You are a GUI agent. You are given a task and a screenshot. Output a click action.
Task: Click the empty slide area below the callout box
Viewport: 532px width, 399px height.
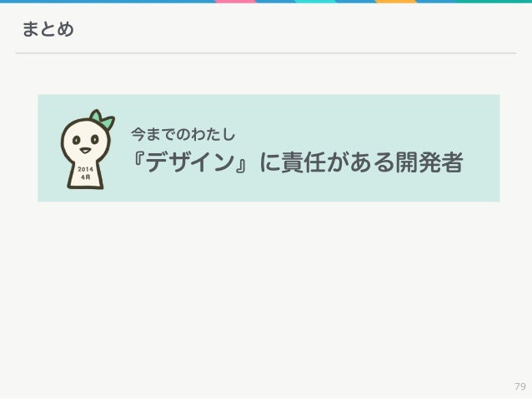coord(266,292)
